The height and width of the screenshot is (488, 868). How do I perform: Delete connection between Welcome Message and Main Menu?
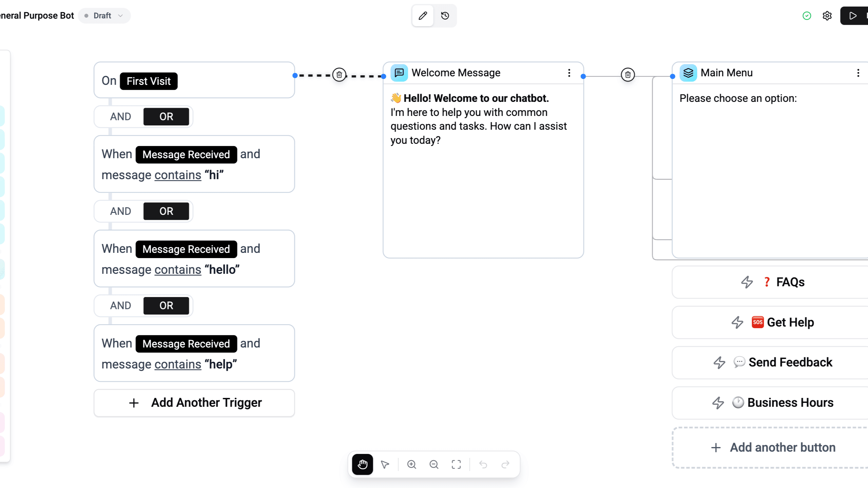(x=627, y=74)
